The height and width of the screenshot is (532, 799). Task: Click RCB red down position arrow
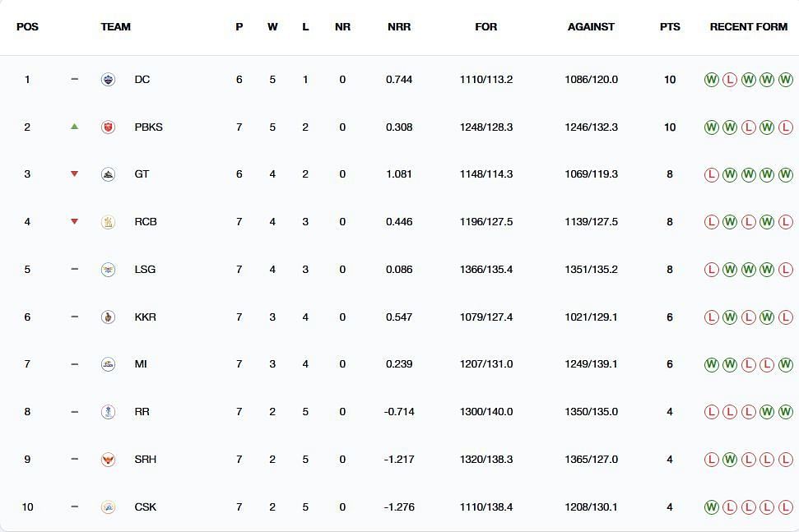point(74,221)
